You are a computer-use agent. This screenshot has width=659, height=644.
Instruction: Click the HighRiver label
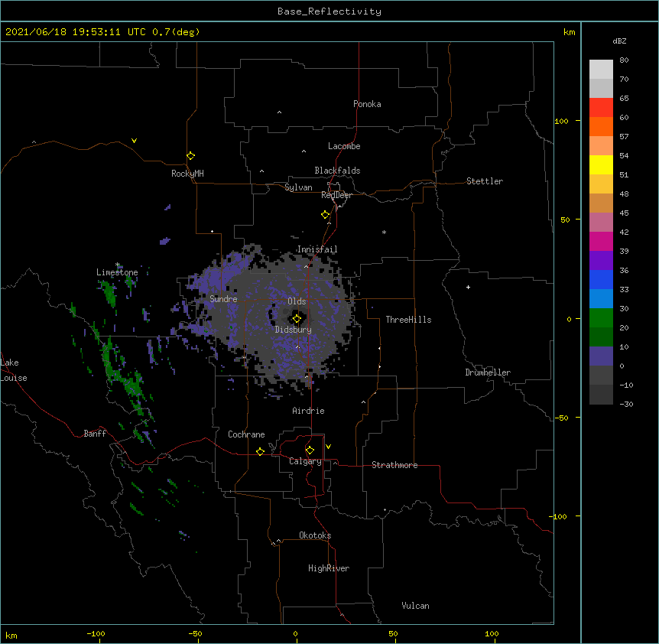tap(329, 568)
